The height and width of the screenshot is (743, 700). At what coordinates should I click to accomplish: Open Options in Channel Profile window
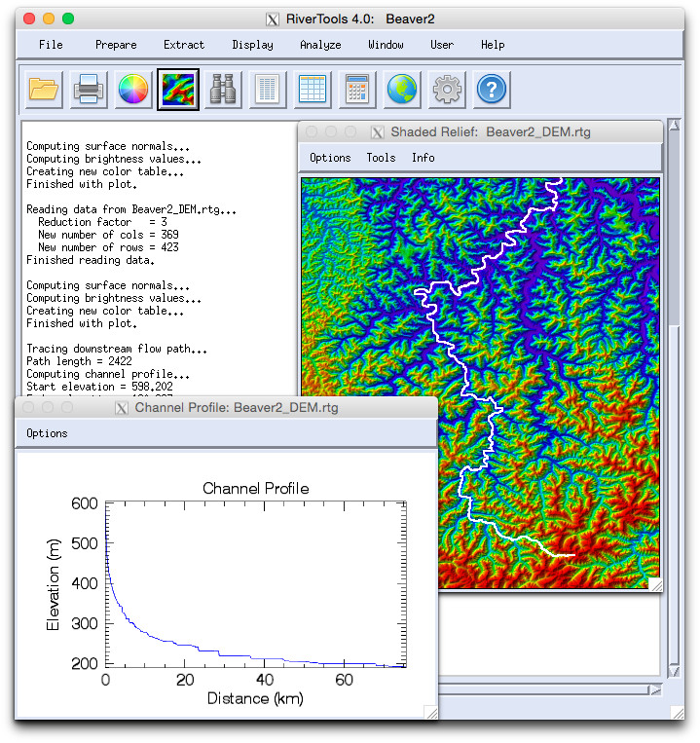click(47, 433)
